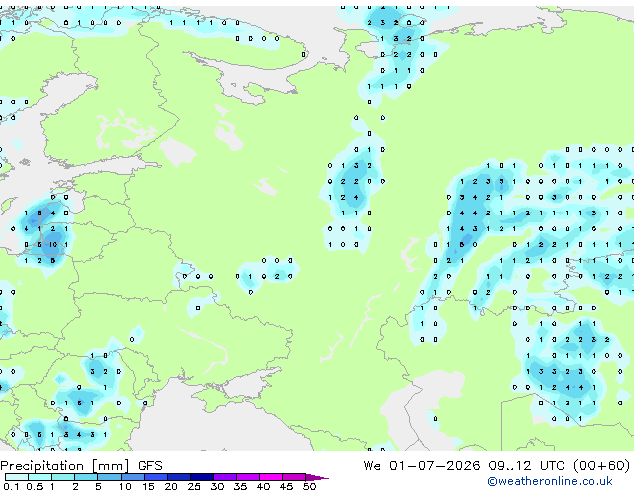This screenshot has width=634, height=490.
Task: Click the 0.1–0.5 mm palest legend swatch
Action: click(x=17, y=477)
